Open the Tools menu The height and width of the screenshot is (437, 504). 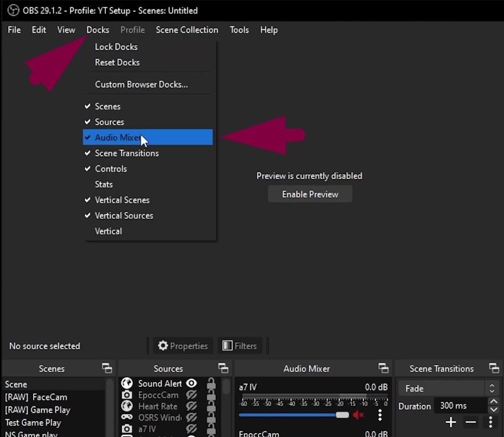[x=239, y=30]
